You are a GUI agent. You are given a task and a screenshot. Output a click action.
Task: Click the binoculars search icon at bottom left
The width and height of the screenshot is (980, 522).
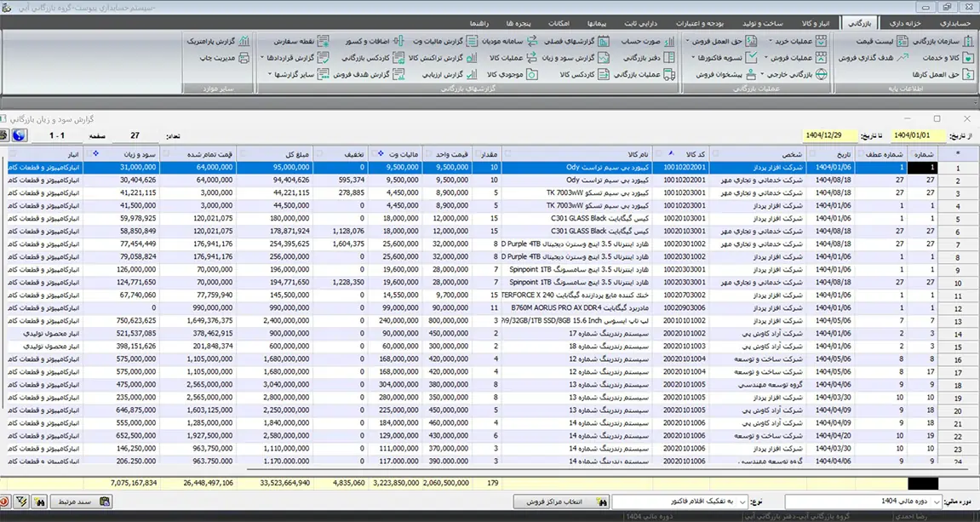pyautogui.click(x=39, y=503)
